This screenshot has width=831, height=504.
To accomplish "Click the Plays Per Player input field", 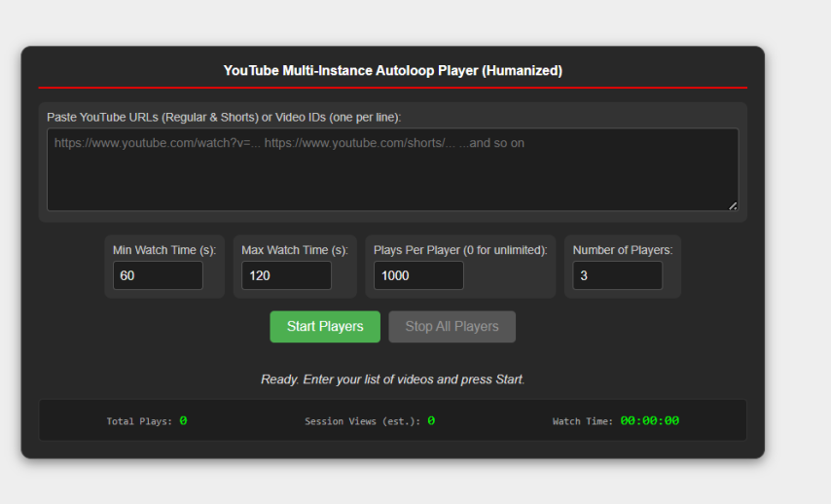I will click(418, 275).
